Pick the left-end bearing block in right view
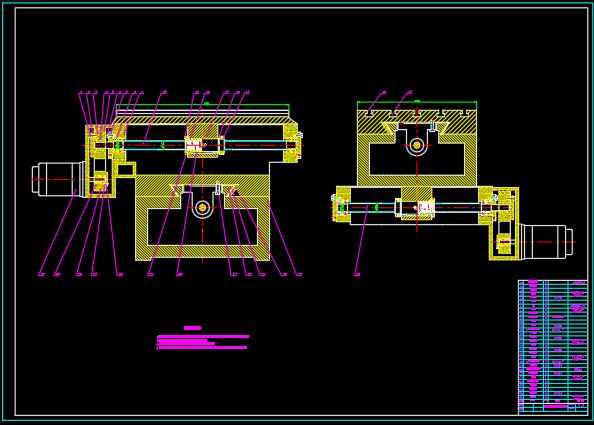The image size is (594, 425). point(341,205)
